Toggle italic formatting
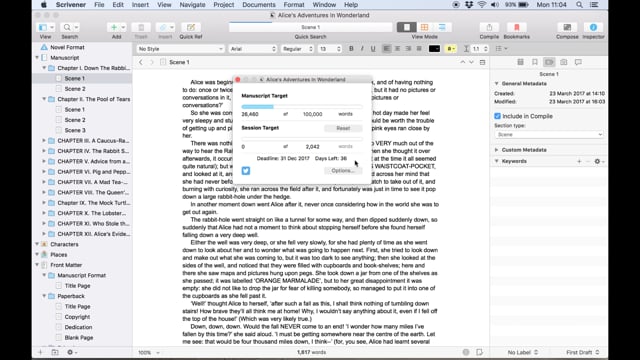 pos(362,49)
